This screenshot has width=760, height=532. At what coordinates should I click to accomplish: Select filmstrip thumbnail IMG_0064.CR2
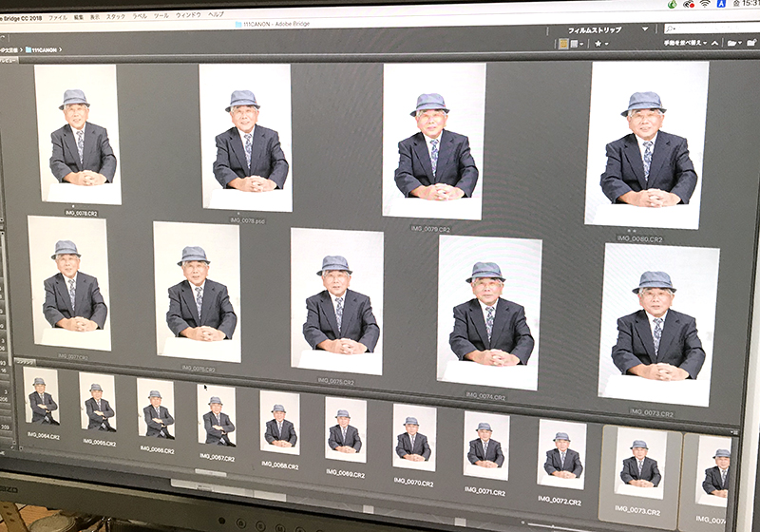pos(42,399)
